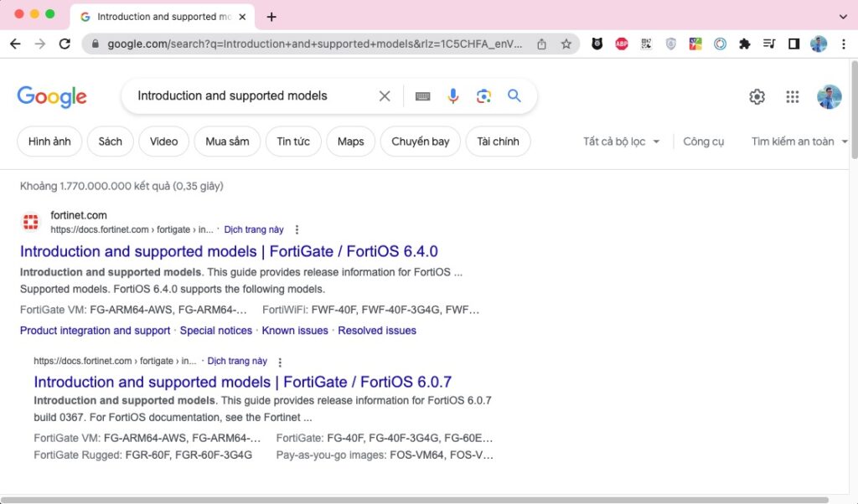The height and width of the screenshot is (504, 858).
Task: Open the shield extension icon
Action: pyautogui.click(x=671, y=44)
